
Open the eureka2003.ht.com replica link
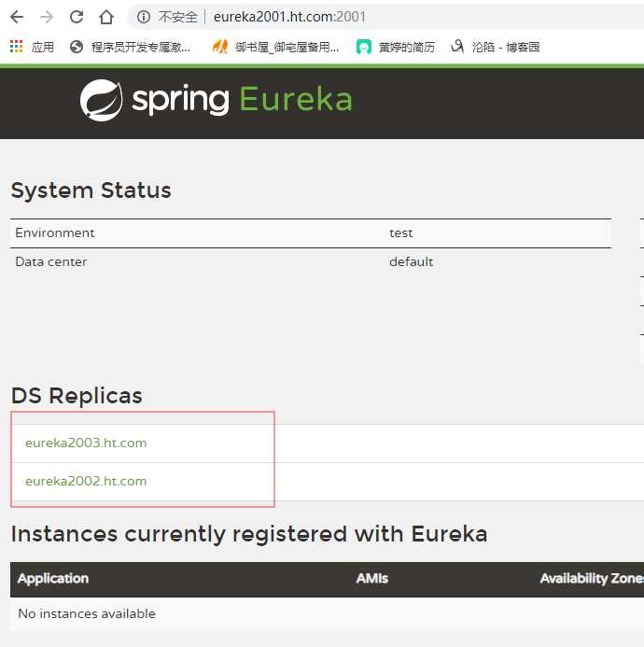click(86, 443)
